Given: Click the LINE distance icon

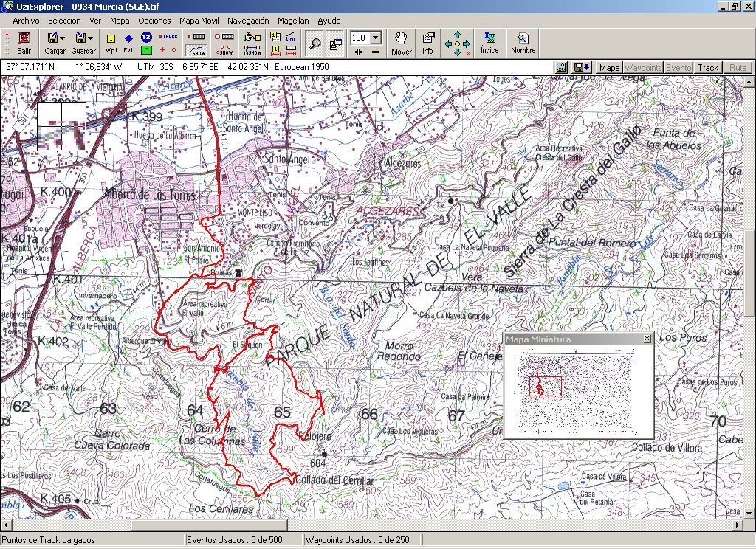Looking at the screenshot, I should coord(291,37).
